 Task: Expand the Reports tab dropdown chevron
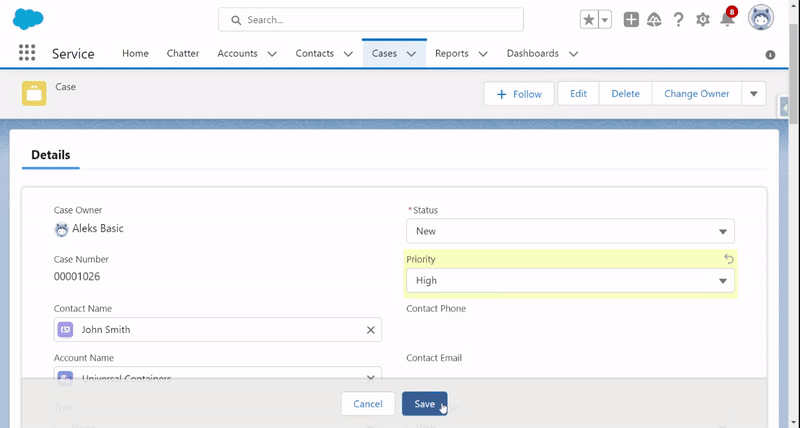click(x=483, y=54)
